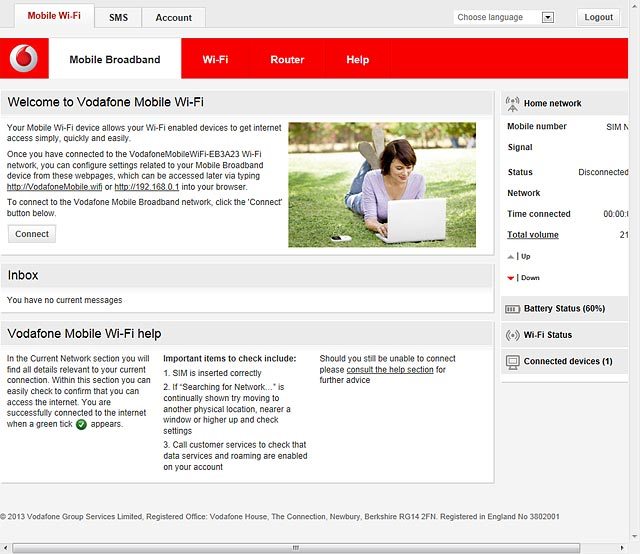Click the green tick icon in help text

pyautogui.click(x=81, y=425)
